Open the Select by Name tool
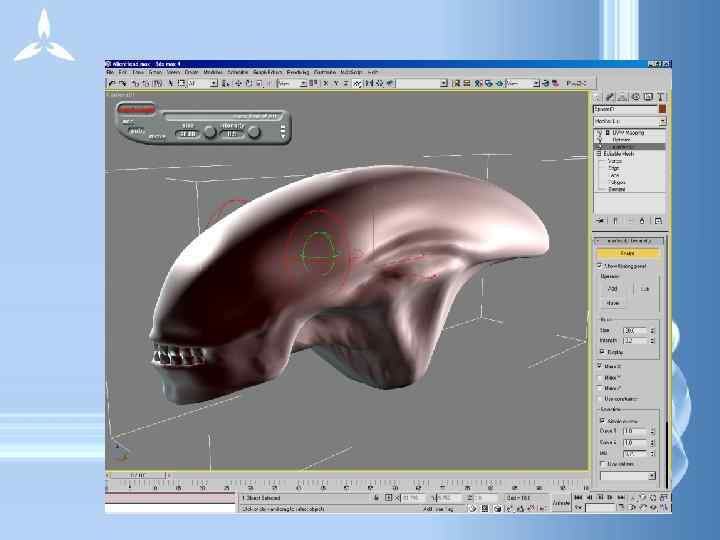Screen dimensions: 720x540 coord(225,84)
